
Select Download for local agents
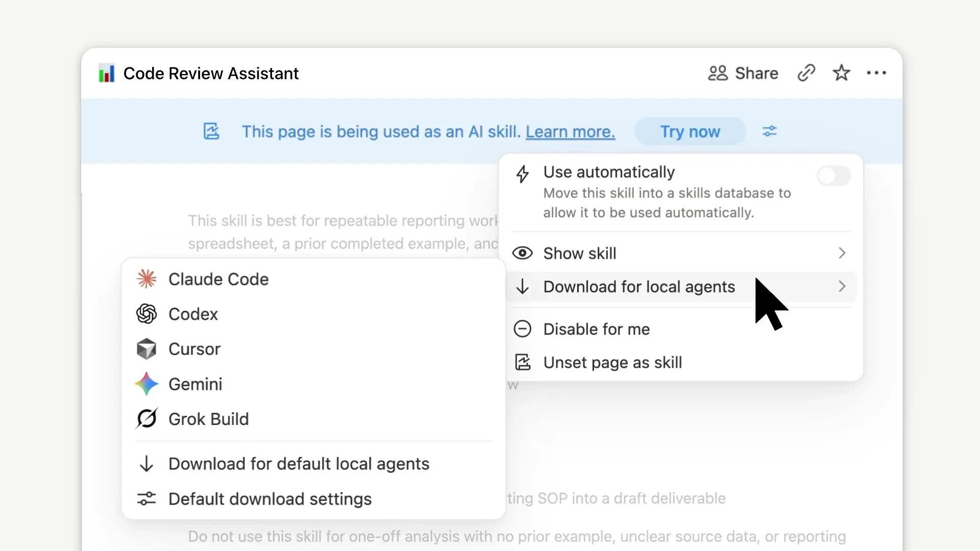[x=681, y=287]
